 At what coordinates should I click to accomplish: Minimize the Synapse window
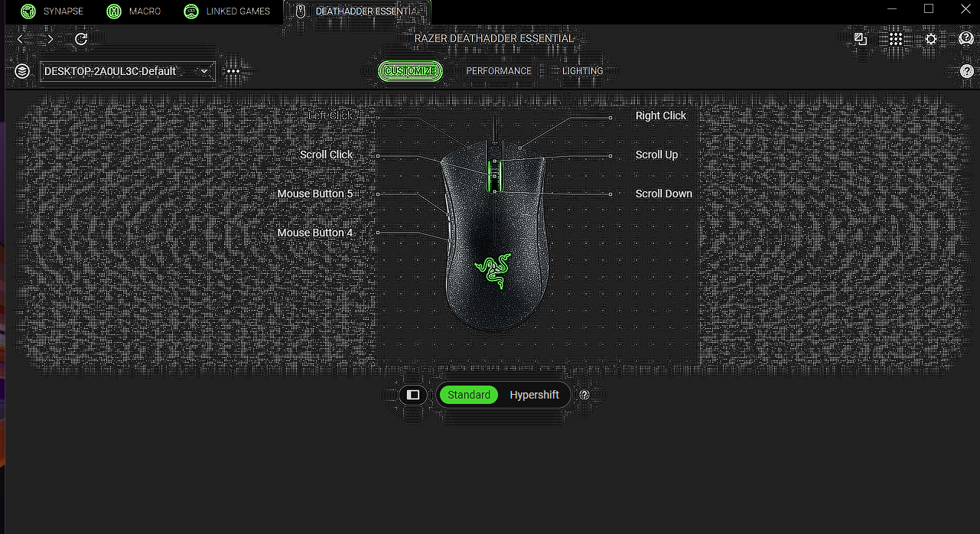(x=892, y=8)
